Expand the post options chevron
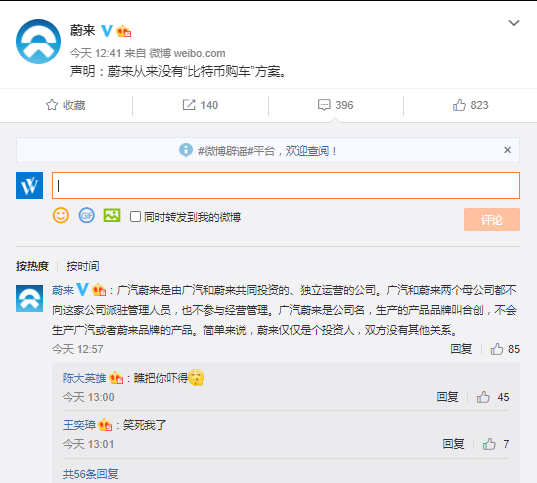Viewport: 537px width, 483px height. [x=514, y=23]
